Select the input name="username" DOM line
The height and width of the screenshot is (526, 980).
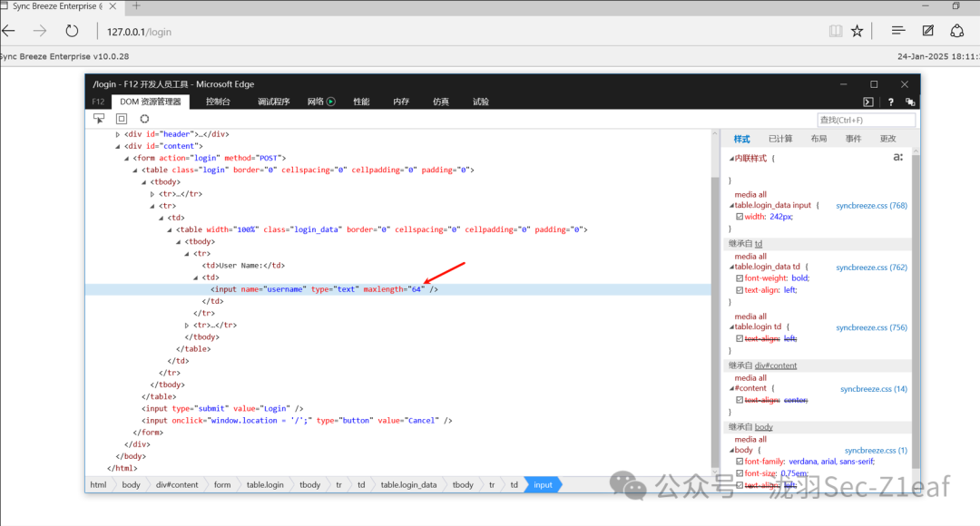(398, 289)
